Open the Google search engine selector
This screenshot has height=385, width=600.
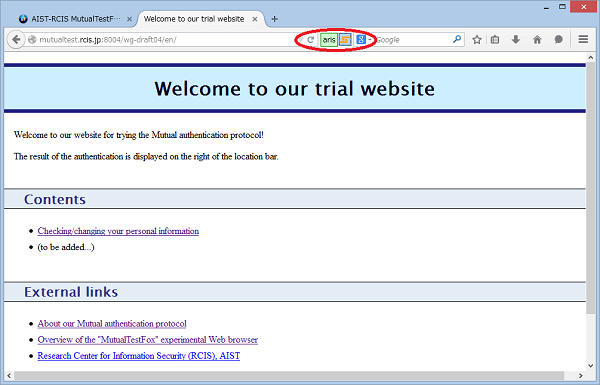pyautogui.click(x=364, y=39)
